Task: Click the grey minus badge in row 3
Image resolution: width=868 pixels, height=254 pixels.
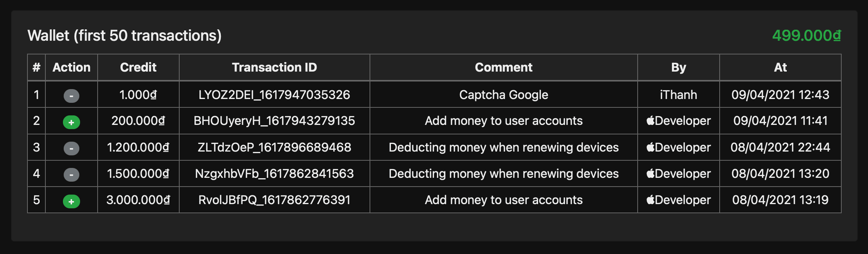Action: (71, 148)
